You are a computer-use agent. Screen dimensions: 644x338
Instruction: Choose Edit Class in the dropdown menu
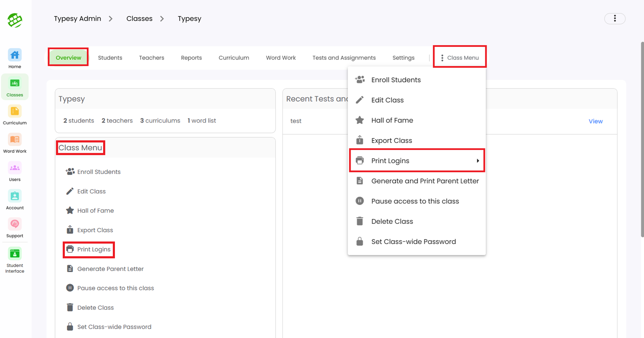coord(417,100)
